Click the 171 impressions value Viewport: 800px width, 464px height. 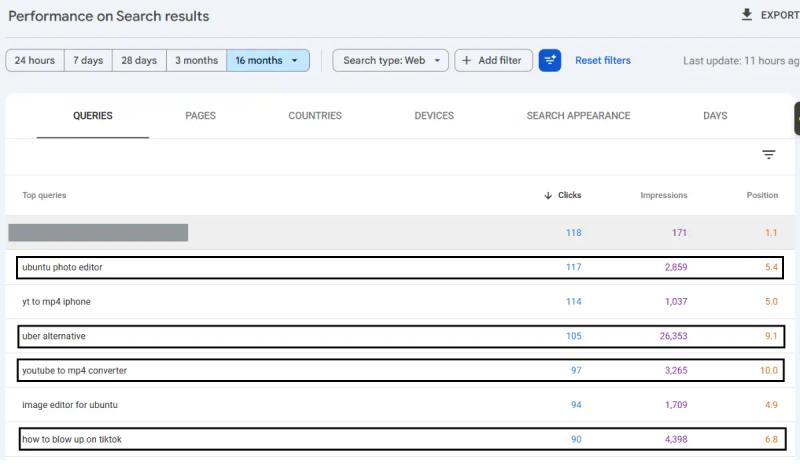pyautogui.click(x=679, y=233)
